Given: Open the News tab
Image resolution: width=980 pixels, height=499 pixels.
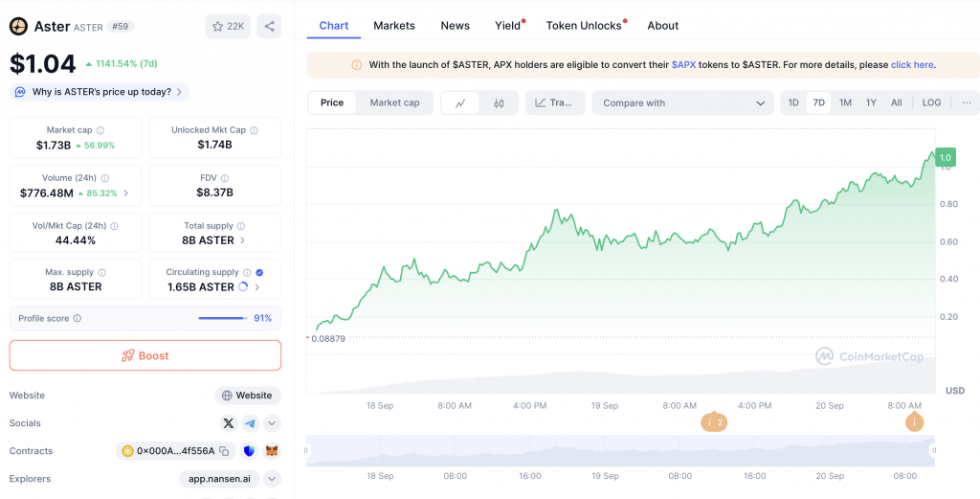Looking at the screenshot, I should [x=455, y=26].
